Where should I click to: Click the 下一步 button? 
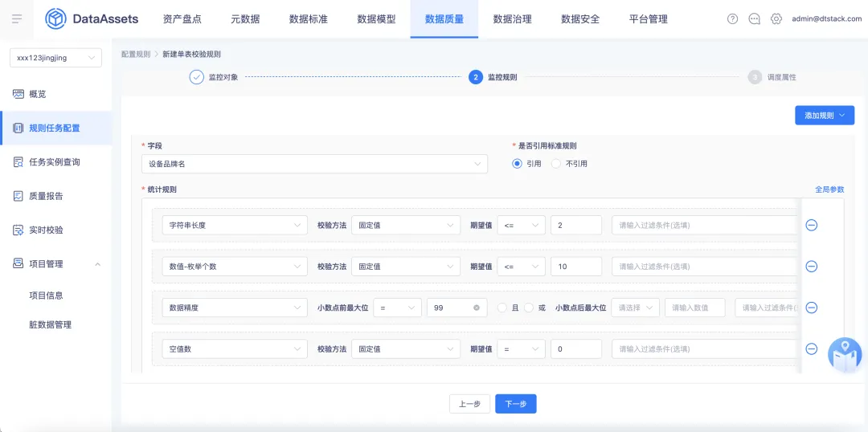[x=515, y=404]
